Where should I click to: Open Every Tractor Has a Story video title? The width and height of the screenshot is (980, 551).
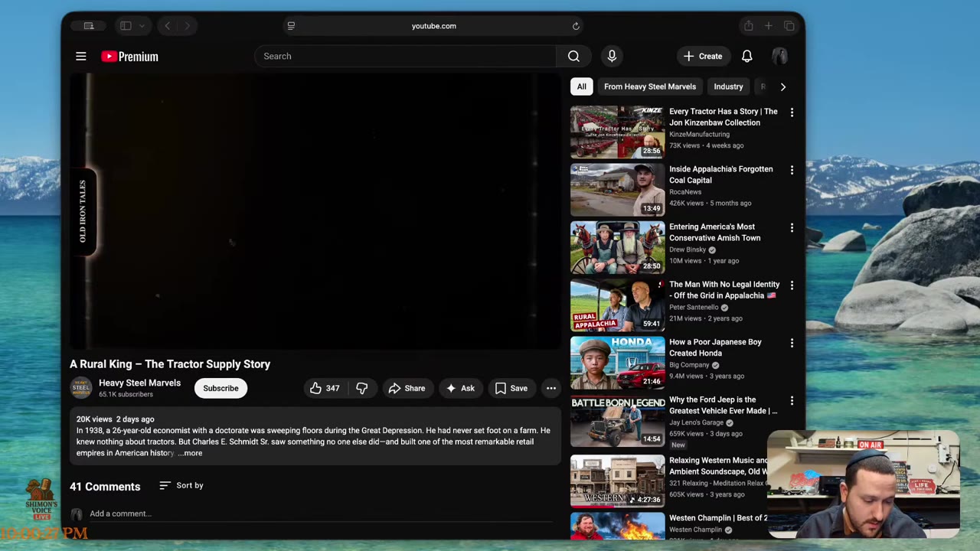[x=724, y=117]
